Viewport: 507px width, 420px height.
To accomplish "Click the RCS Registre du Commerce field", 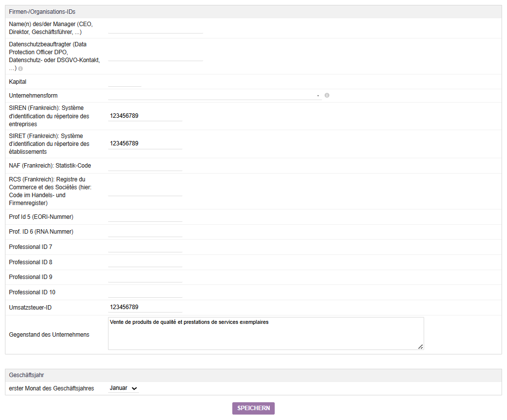I will click(x=145, y=191).
